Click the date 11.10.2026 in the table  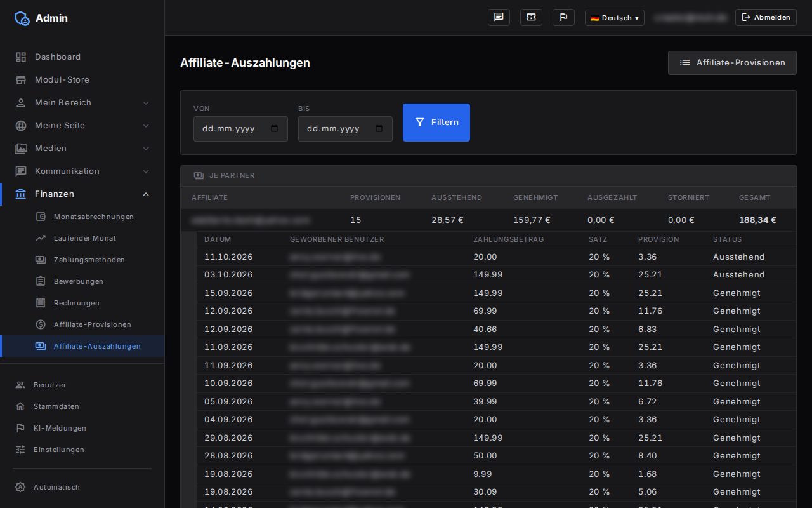coord(228,257)
